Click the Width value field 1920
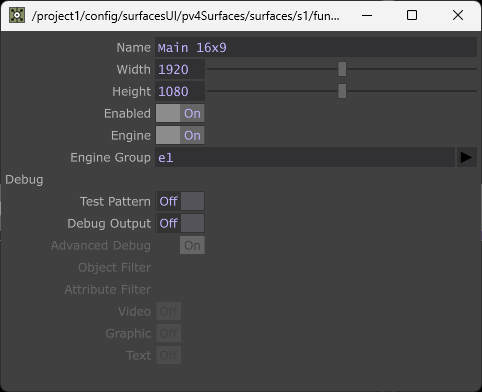This screenshot has width=482, height=392. click(180, 69)
